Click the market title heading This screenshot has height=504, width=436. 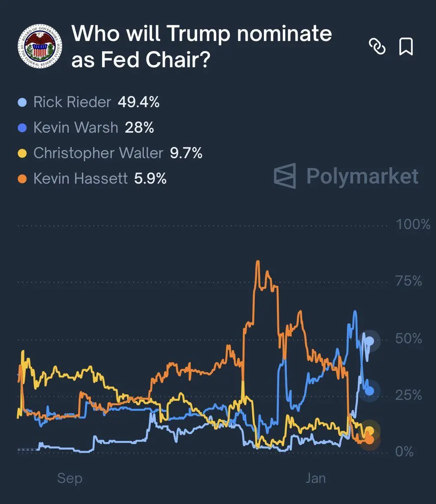pos(202,46)
